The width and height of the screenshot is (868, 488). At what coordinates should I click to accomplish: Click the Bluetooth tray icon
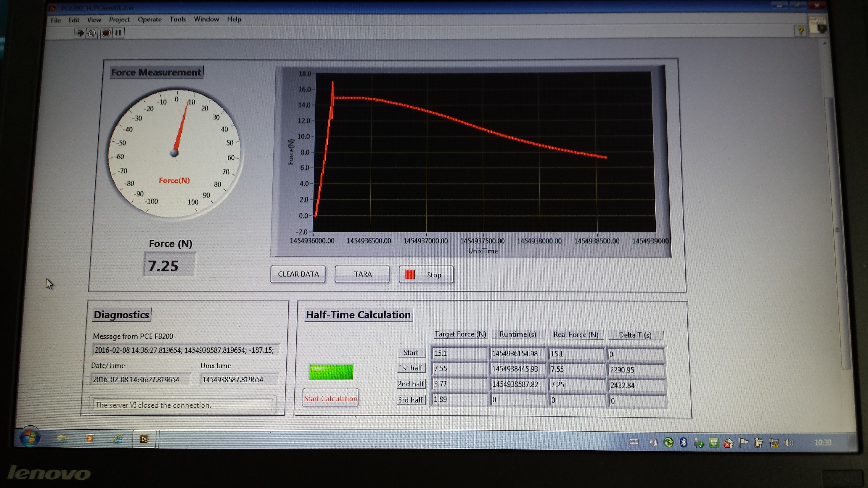(x=683, y=442)
